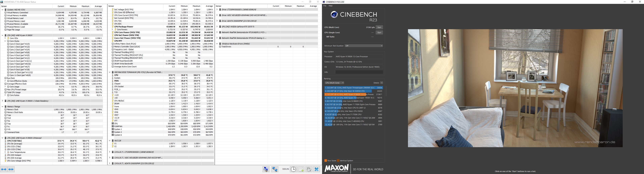644x174 pixels.
Task: Select the Vcore voltage row
Action: [161, 107]
